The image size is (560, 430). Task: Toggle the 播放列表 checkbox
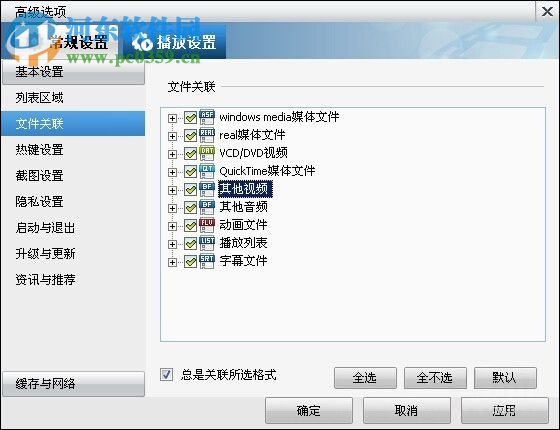click(x=190, y=244)
